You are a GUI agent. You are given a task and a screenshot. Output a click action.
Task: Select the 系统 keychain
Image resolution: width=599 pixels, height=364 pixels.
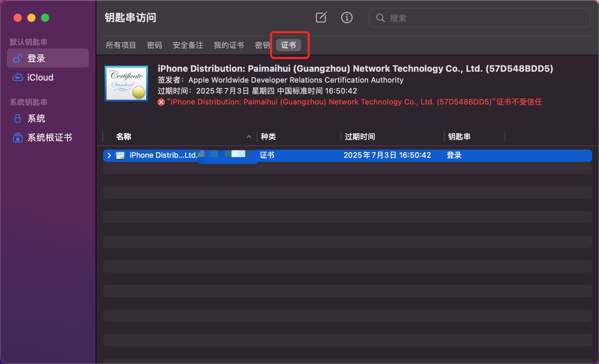click(48, 118)
